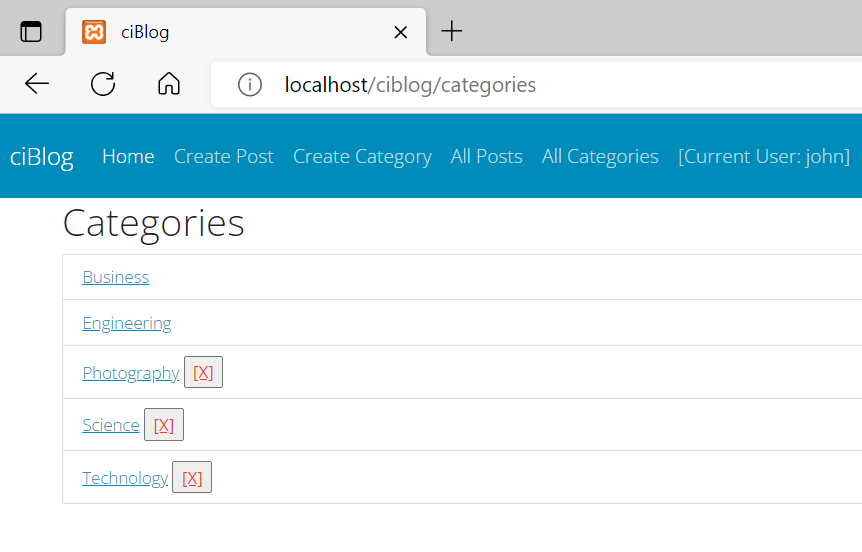
Task: Select Create Category in navbar
Action: pos(362,157)
